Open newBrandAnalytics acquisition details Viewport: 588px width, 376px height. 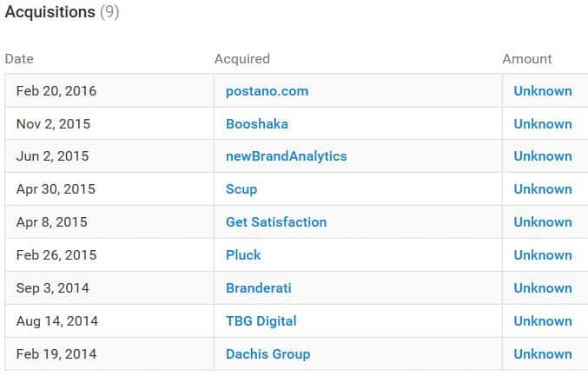(x=286, y=156)
